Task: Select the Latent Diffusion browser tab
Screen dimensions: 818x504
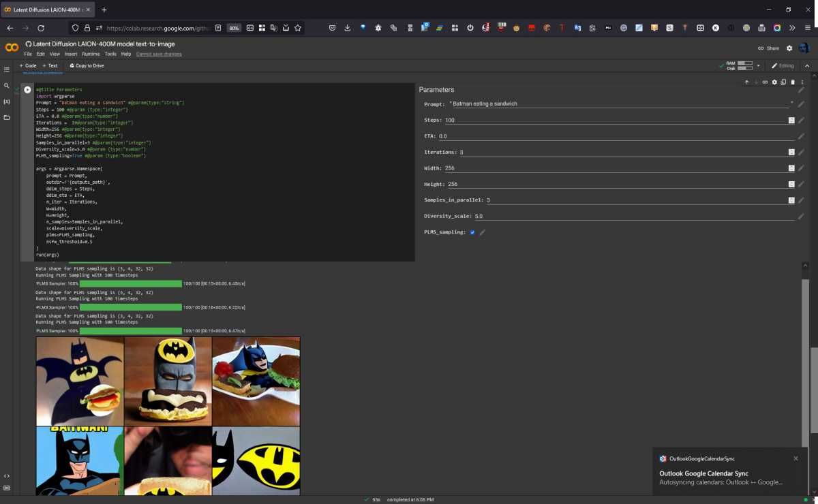Action: (x=46, y=10)
